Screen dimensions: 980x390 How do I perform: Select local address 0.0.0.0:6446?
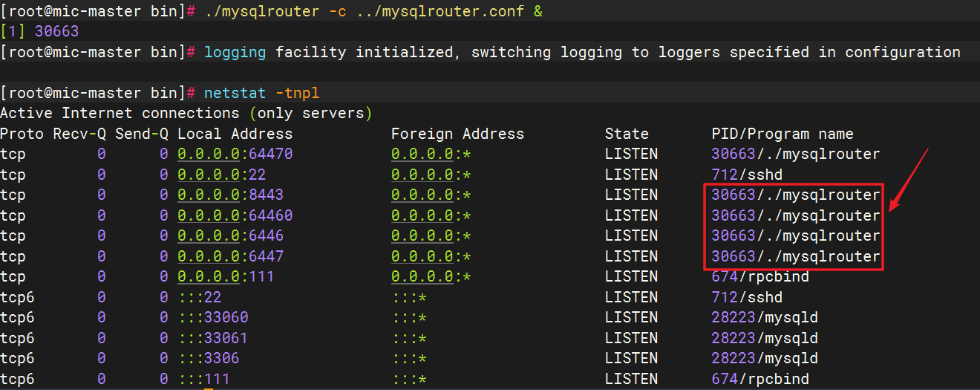231,235
